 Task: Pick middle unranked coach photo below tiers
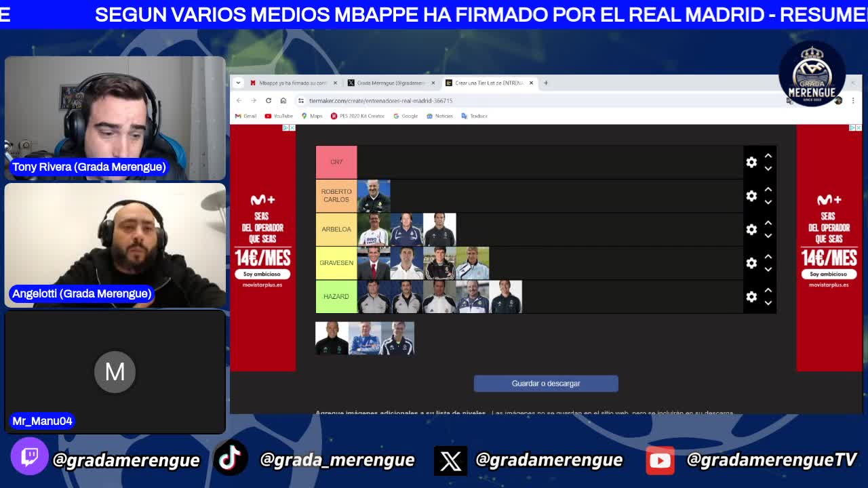(x=365, y=338)
